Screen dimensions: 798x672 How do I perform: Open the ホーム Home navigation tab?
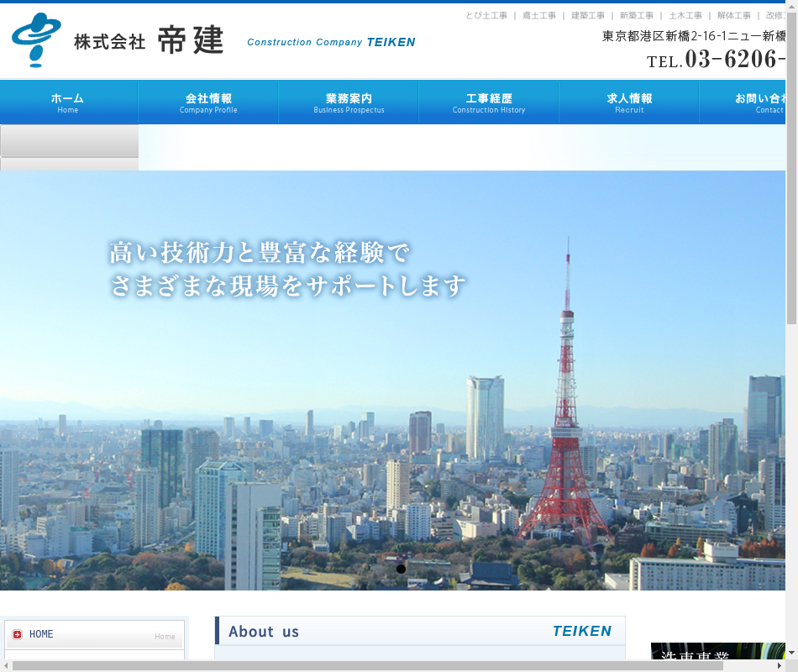(x=68, y=102)
